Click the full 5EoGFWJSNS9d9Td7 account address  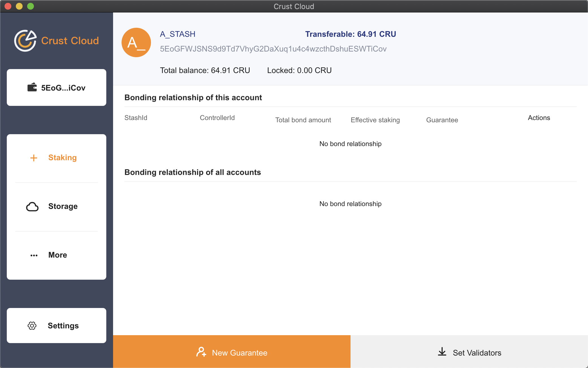(273, 49)
